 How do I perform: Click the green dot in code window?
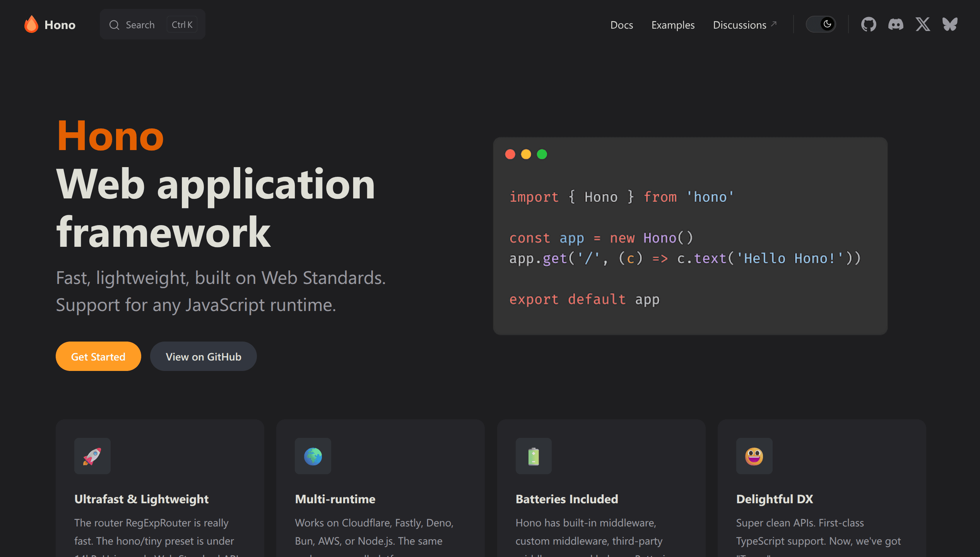coord(542,154)
